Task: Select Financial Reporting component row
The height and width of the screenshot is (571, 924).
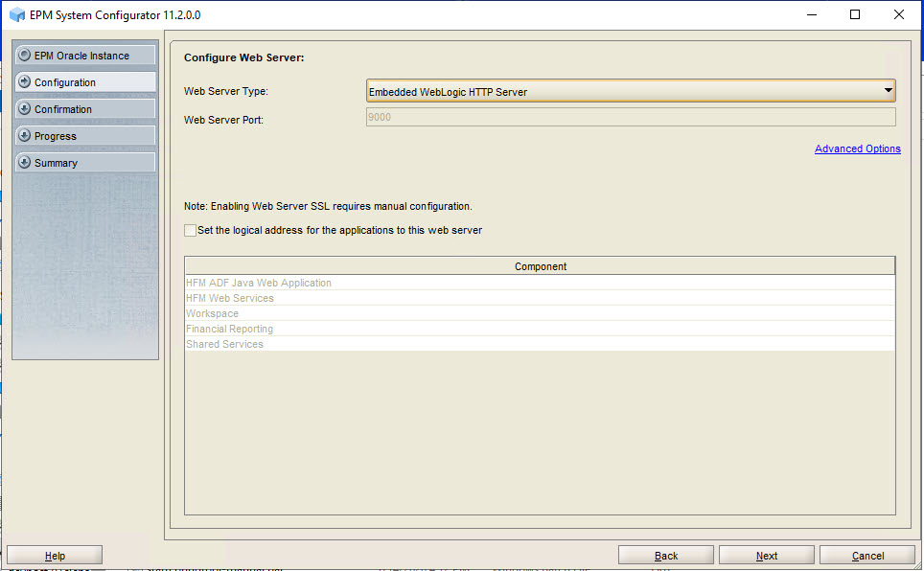Action: 540,329
